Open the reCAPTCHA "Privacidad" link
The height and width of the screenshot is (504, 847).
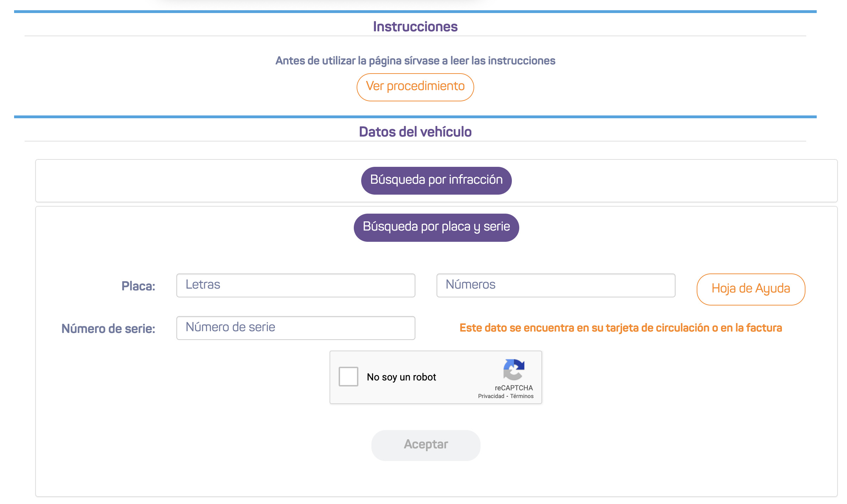(491, 396)
